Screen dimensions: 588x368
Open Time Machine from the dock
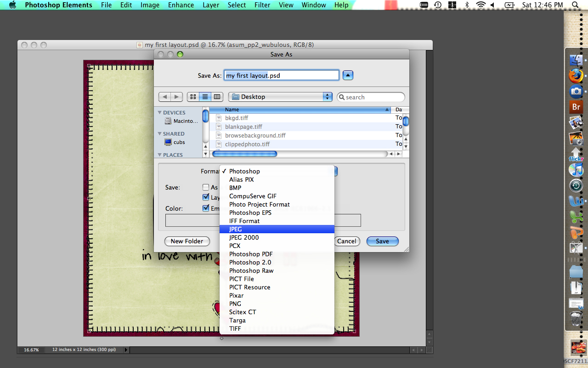click(576, 185)
